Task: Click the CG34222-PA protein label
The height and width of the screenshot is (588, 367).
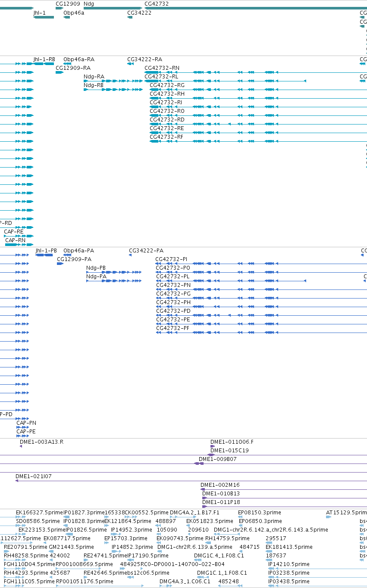Action: tap(147, 251)
